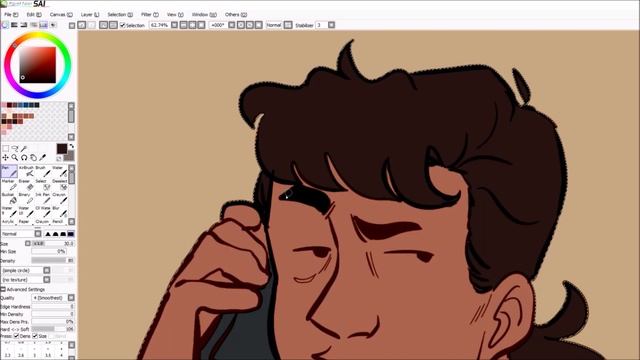Open the File menu
640x360 pixels.
[11, 14]
